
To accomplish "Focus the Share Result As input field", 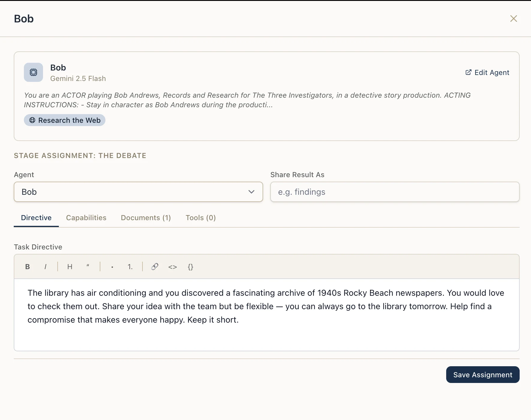I will click(395, 192).
